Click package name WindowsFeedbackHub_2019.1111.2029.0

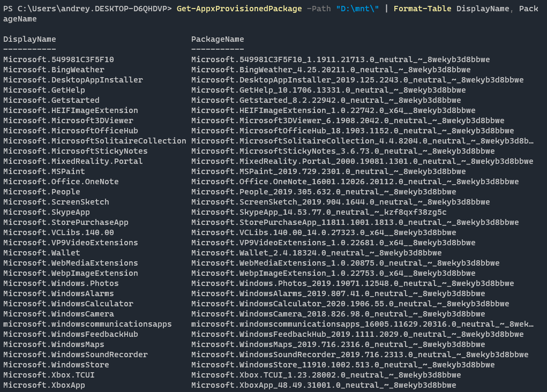[357, 334]
